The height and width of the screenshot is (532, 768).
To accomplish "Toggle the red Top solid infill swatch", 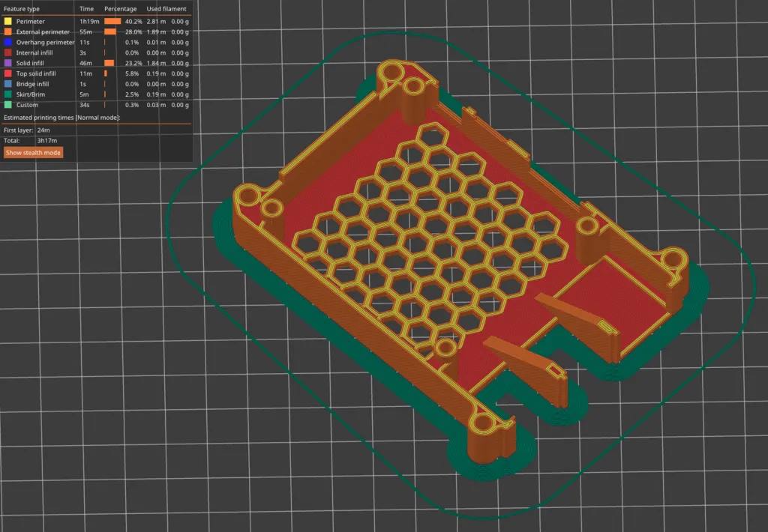I will pos(7,73).
